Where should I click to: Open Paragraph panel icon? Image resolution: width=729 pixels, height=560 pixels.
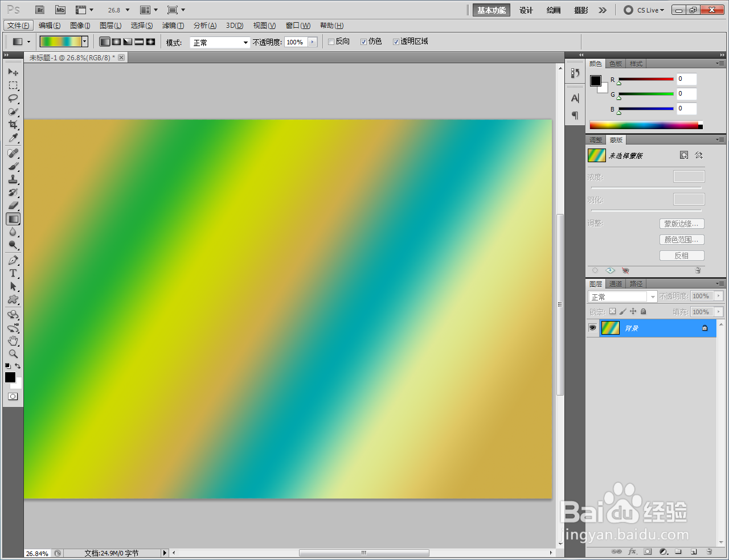click(x=575, y=116)
